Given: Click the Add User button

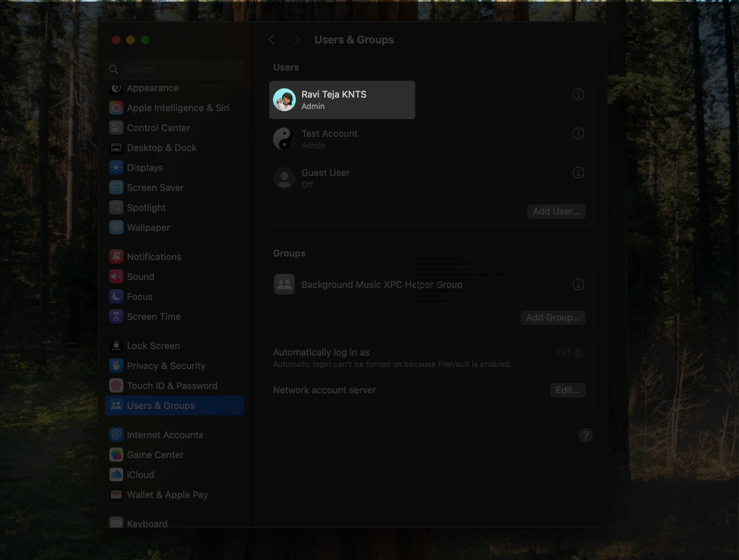Looking at the screenshot, I should click(x=556, y=212).
